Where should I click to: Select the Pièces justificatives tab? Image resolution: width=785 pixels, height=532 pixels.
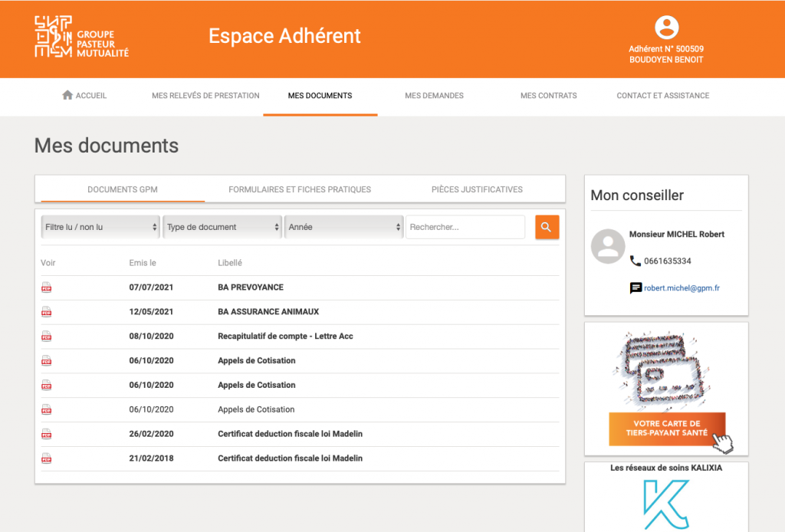click(477, 189)
